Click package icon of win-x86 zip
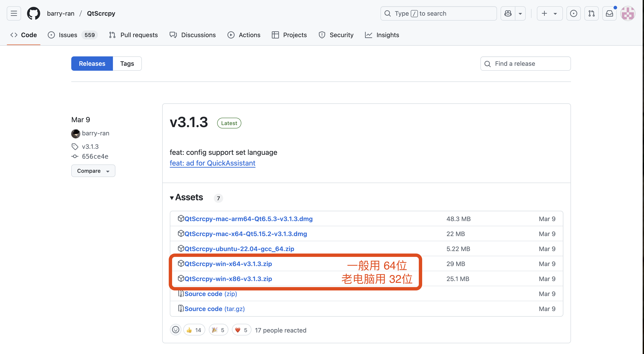Screen dimensions: 644x354 tap(181, 278)
